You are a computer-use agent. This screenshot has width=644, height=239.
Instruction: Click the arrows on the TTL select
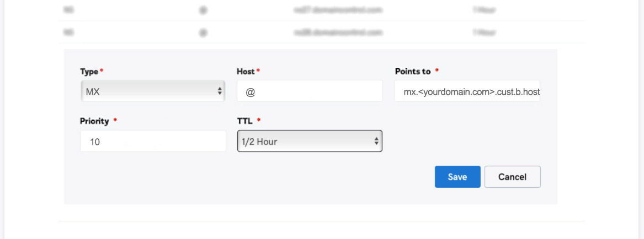[376, 142]
